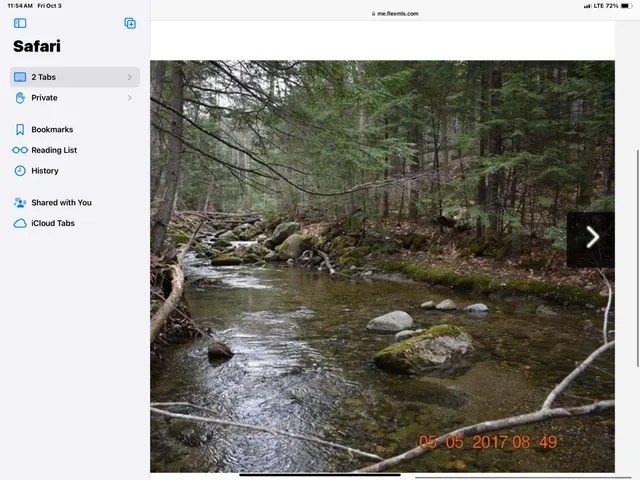Viewport: 640px width, 480px height.
Task: Tap the me.flexmls.com address bar
Action: (x=395, y=13)
